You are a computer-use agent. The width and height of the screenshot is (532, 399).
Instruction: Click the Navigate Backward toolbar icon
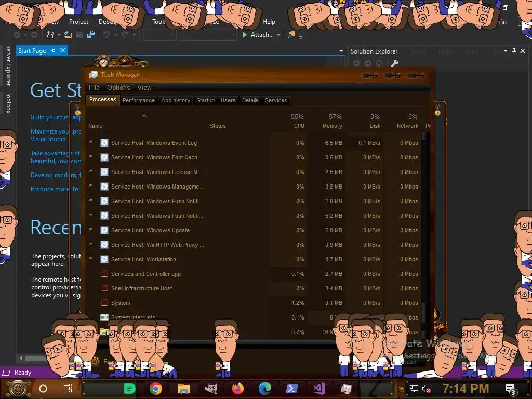click(x=16, y=35)
